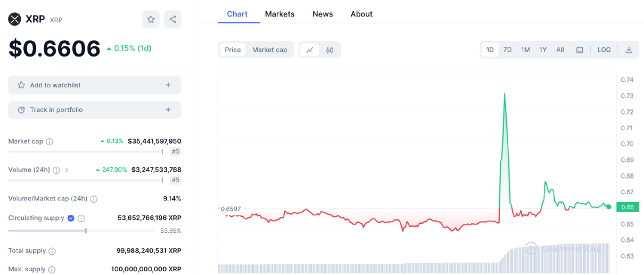Viewport: 644px width, 275px height.
Task: Click the 99,988,240,531 XRP total supply
Action: point(149,250)
